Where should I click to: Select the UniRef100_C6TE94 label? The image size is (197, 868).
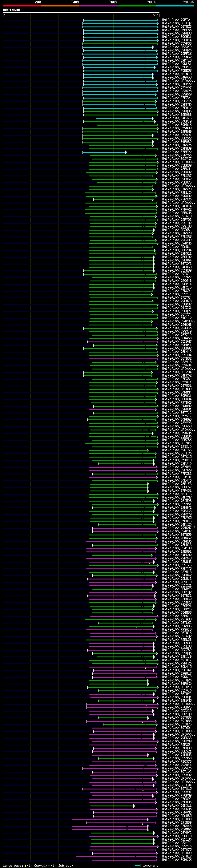click(x=177, y=785)
